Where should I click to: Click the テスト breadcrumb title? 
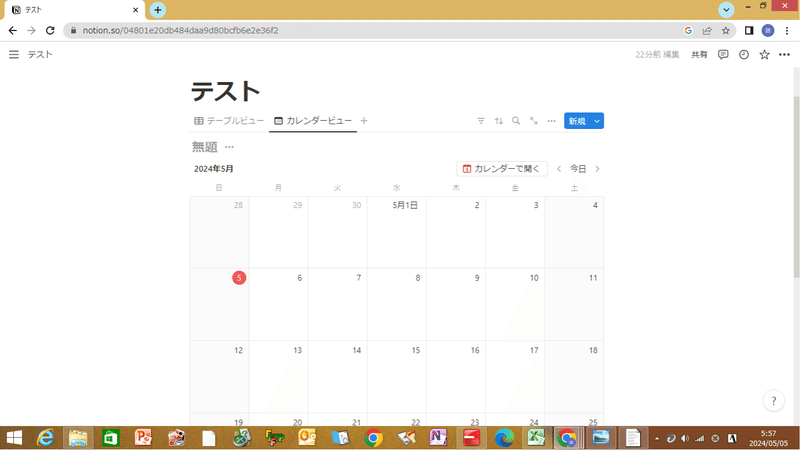pos(40,55)
